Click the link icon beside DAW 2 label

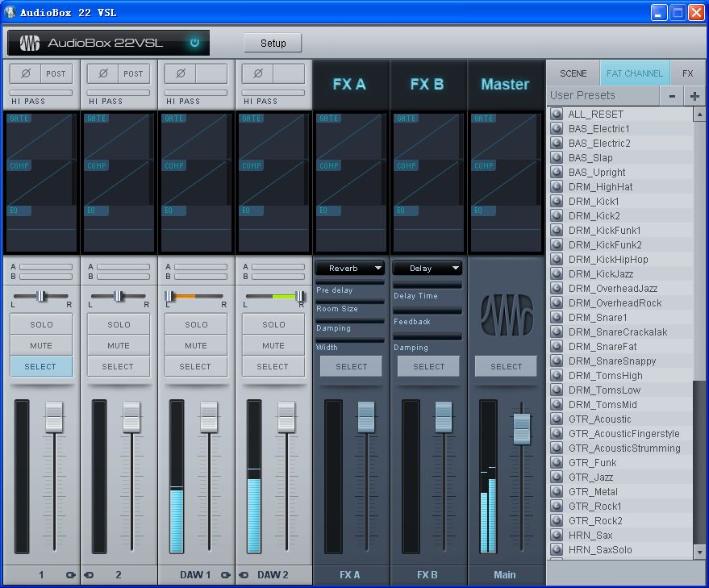(244, 575)
